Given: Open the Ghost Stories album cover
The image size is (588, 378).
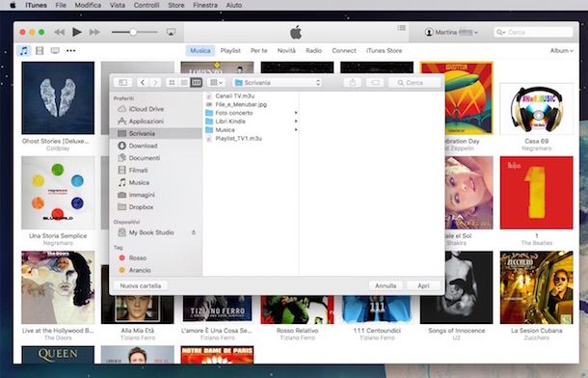Looking at the screenshot, I should [x=58, y=98].
